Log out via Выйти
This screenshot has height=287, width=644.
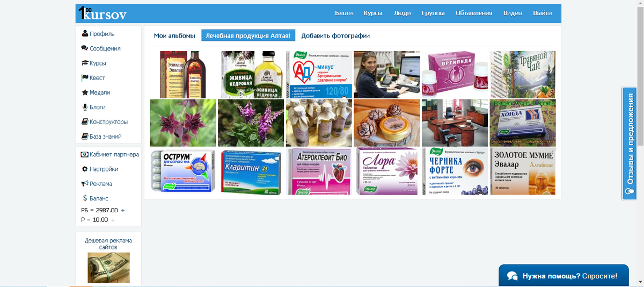(543, 13)
